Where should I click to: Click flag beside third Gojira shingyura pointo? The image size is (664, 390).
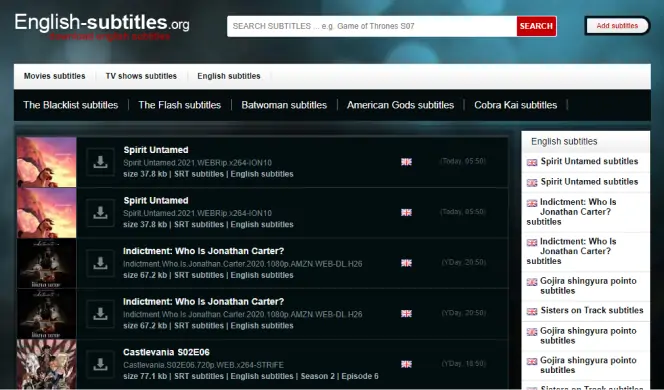click(x=532, y=361)
